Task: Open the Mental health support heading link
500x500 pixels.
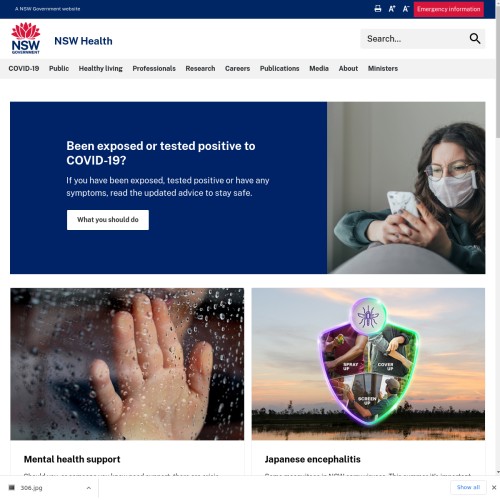Action: 72,459
